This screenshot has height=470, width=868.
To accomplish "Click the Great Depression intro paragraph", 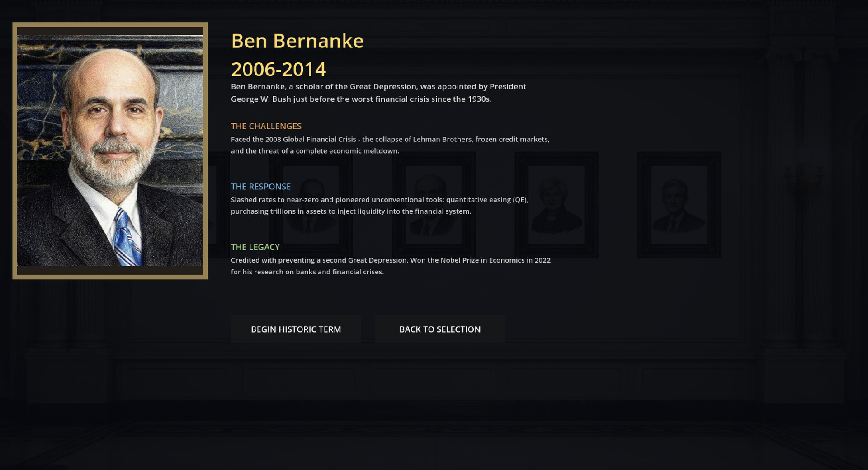I will 378,92.
